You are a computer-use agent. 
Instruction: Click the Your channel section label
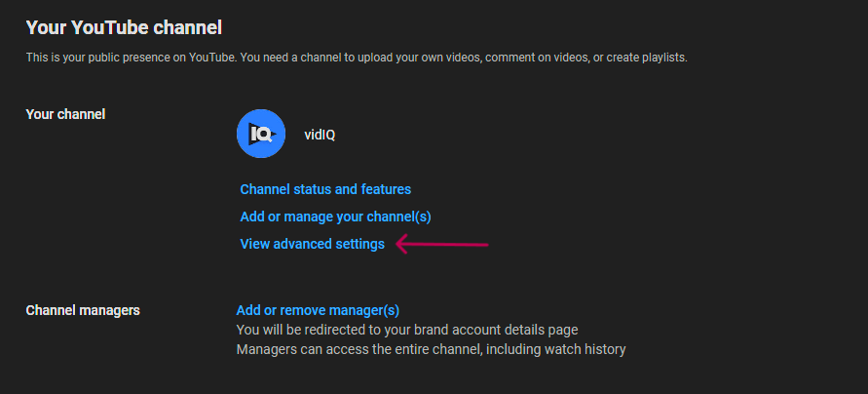tap(65, 114)
